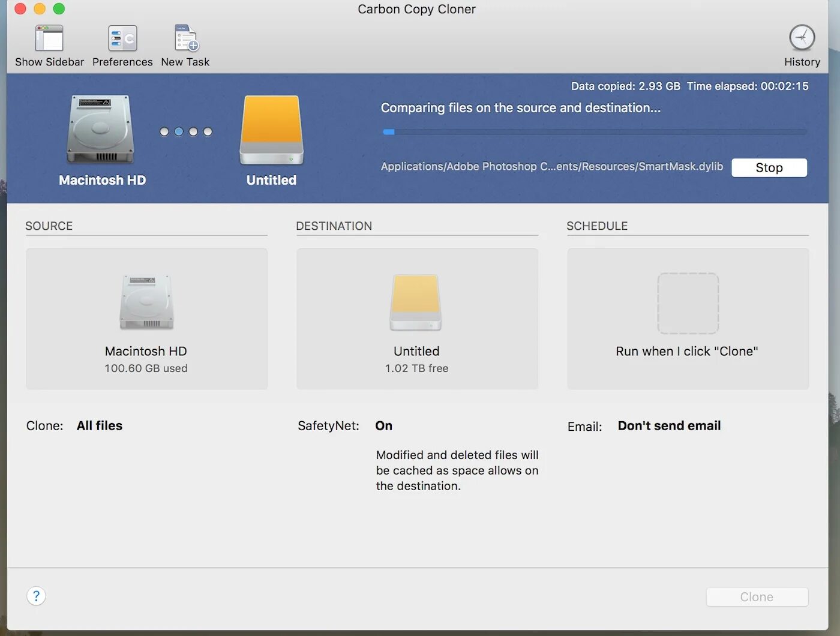Select the Untitled disk icon in Destination panel

(x=416, y=303)
